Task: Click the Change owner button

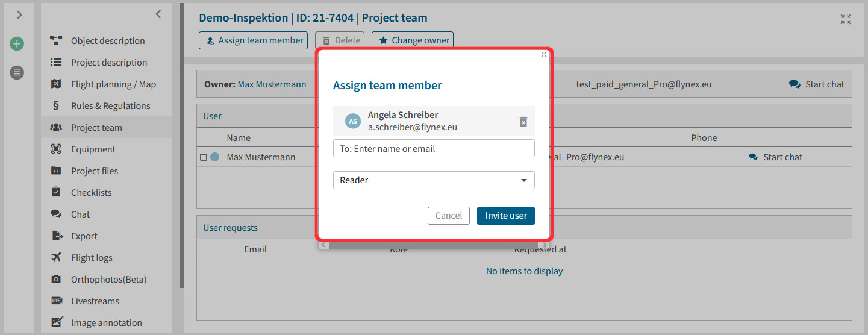Action: pyautogui.click(x=413, y=40)
